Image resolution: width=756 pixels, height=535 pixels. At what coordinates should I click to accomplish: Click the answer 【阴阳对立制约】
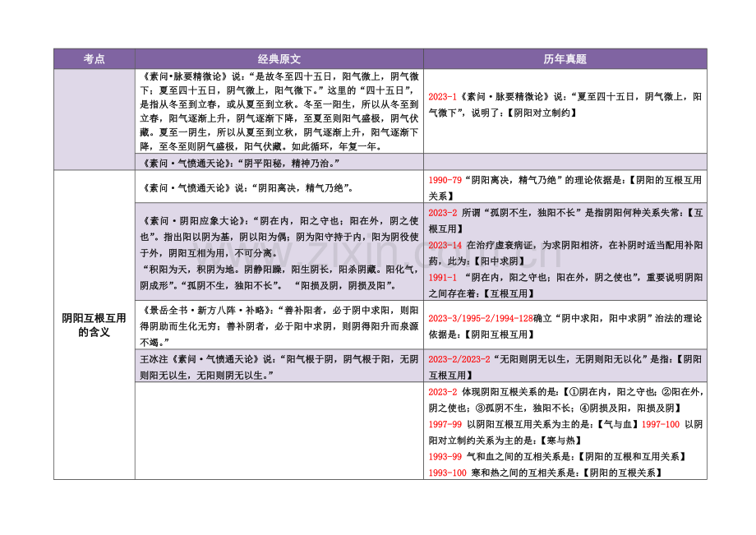[x=542, y=113]
